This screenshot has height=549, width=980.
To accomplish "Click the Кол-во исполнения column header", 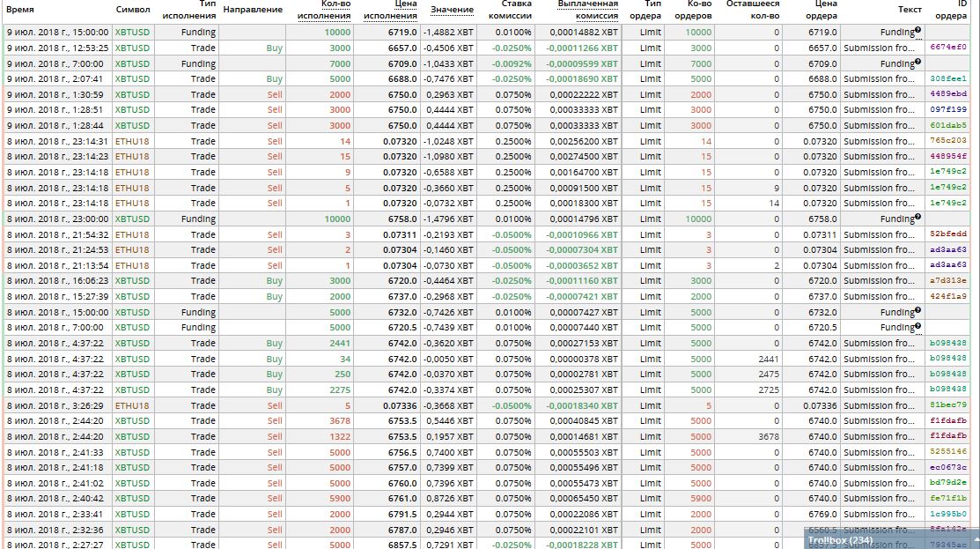I will point(324,10).
